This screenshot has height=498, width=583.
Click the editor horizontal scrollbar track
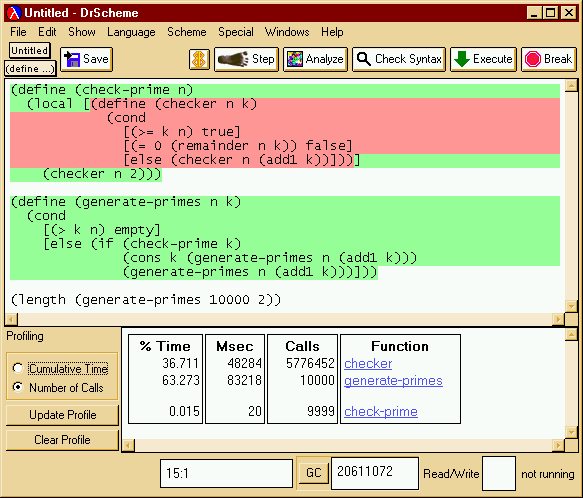point(285,319)
